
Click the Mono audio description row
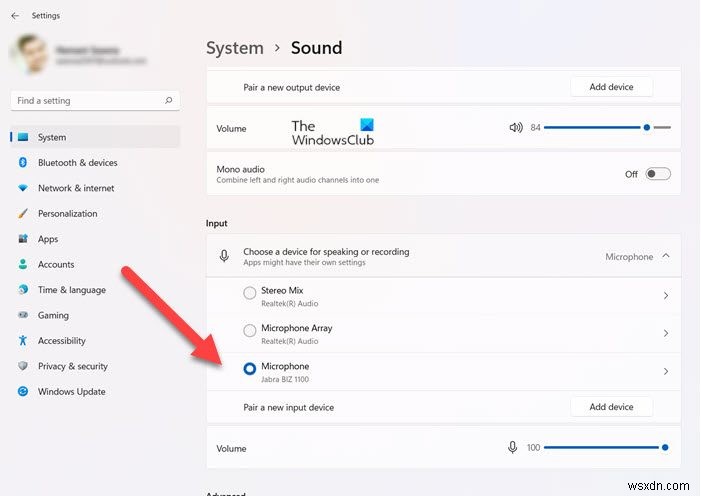(x=443, y=174)
